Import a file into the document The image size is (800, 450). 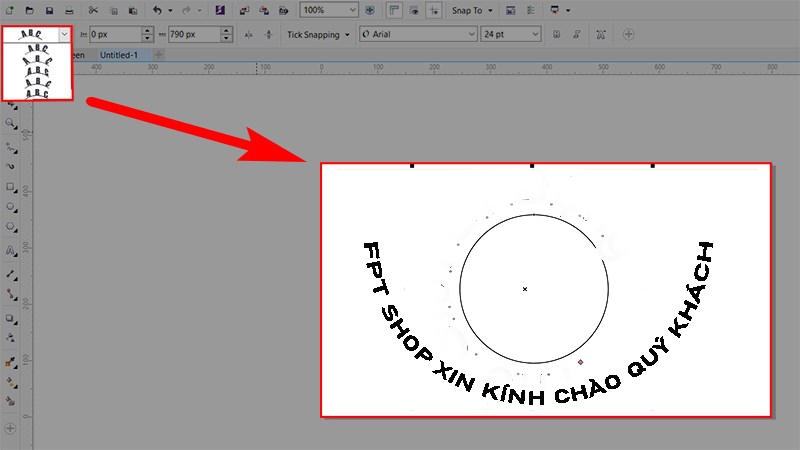pyautogui.click(x=244, y=10)
